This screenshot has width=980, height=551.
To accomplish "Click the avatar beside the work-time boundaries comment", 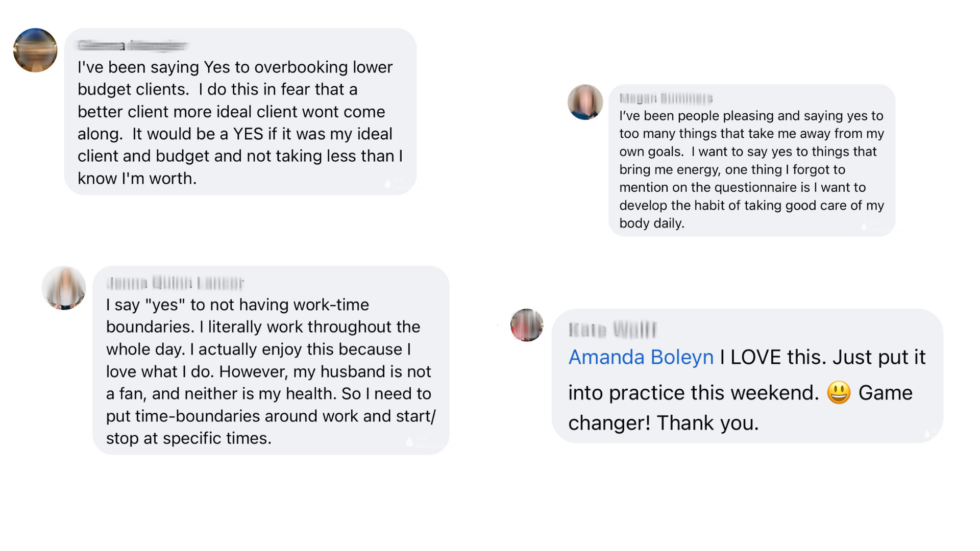I will pos(64,288).
